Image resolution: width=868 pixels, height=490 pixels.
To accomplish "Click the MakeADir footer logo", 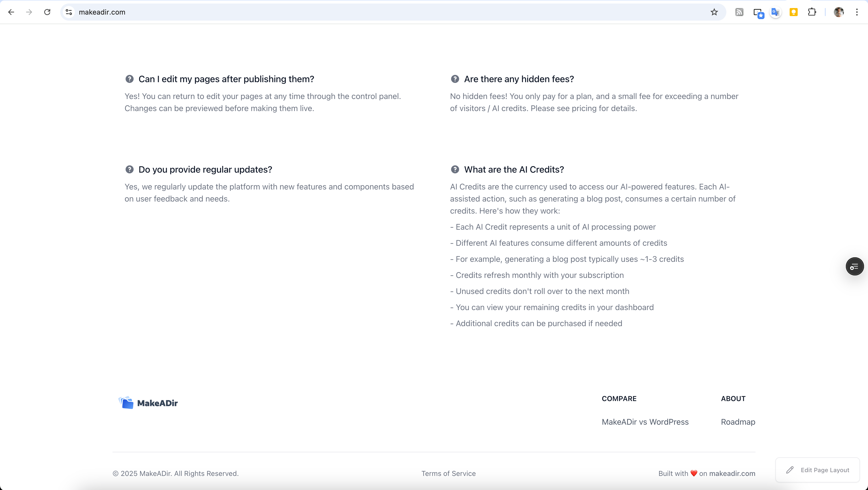I will (148, 403).
